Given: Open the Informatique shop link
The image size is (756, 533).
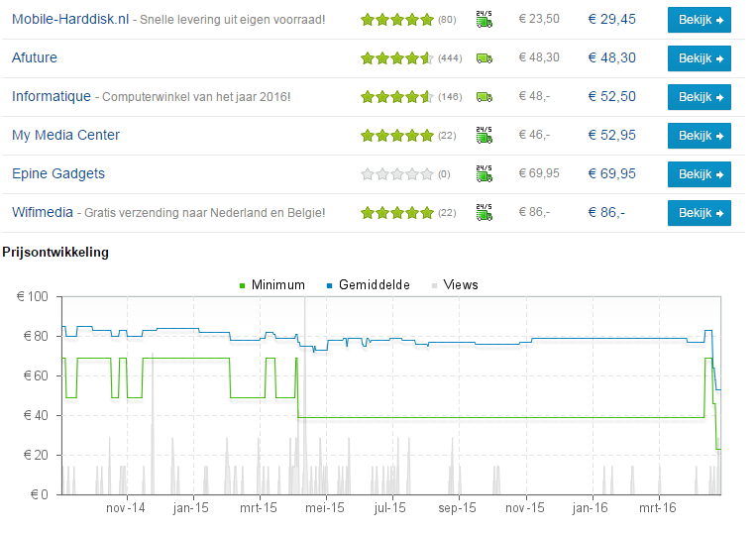Looking at the screenshot, I should (x=52, y=96).
